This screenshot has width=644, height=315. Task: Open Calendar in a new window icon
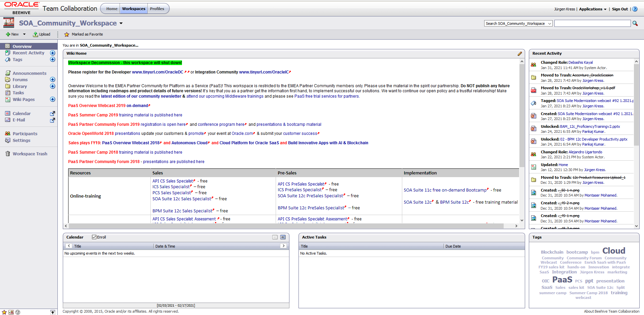pos(52,114)
